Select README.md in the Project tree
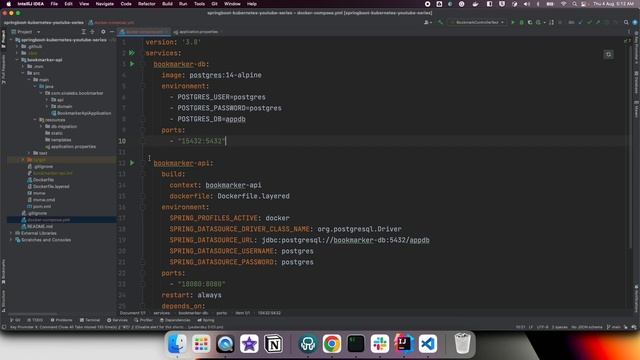The width and height of the screenshot is (640, 360). tap(40, 227)
